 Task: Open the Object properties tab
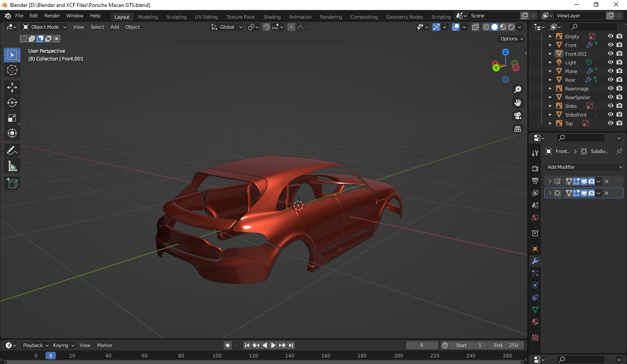535,249
